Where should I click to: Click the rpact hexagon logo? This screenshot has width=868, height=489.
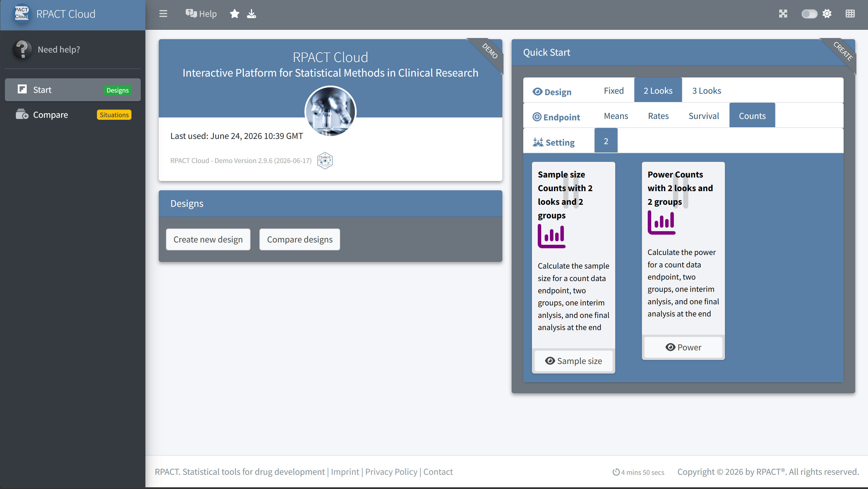(x=325, y=161)
